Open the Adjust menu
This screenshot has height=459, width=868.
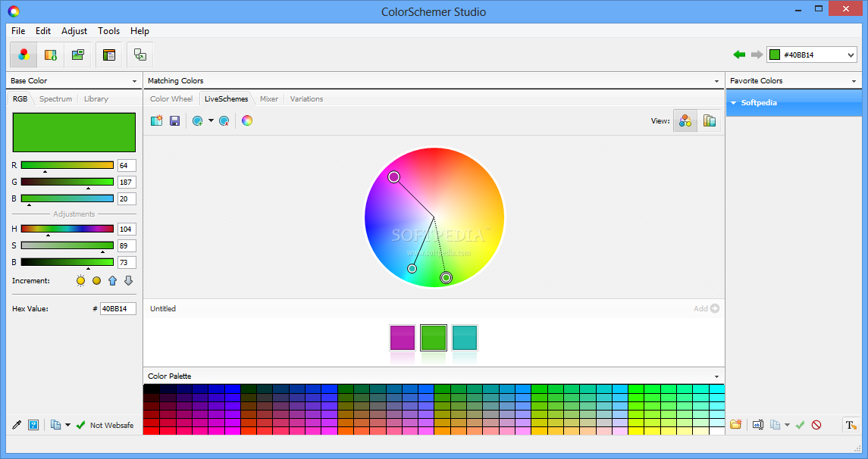tap(74, 31)
